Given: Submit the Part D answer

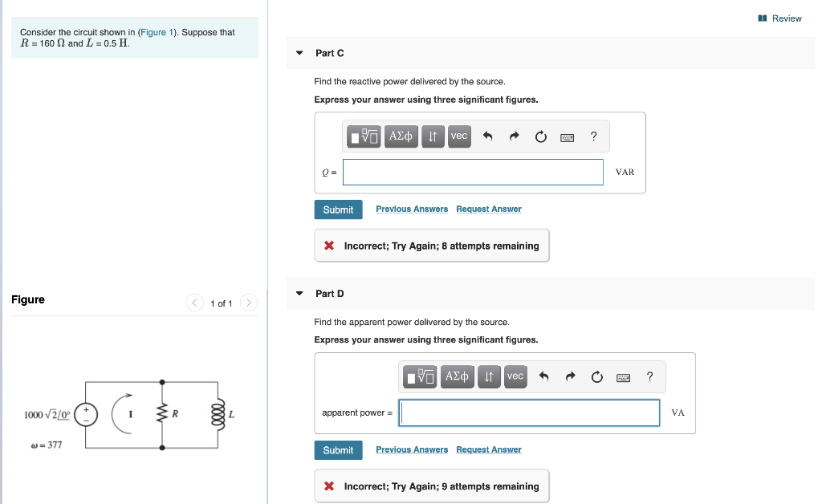Looking at the screenshot, I should [338, 450].
